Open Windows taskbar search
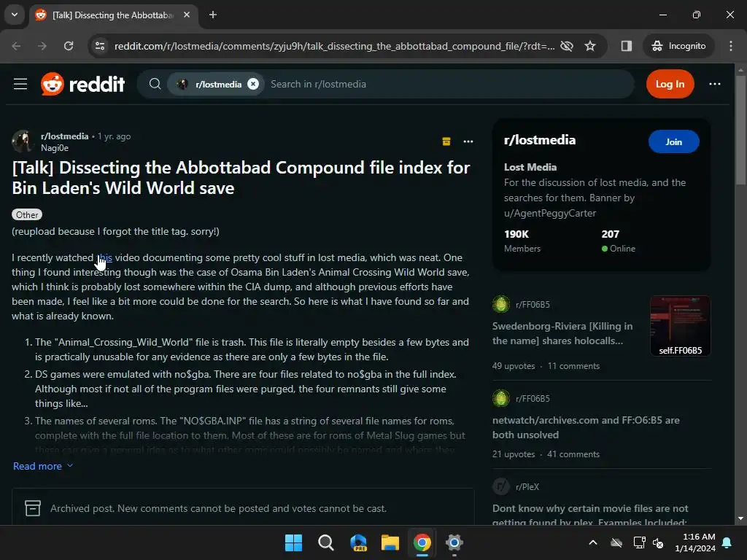 point(326,542)
